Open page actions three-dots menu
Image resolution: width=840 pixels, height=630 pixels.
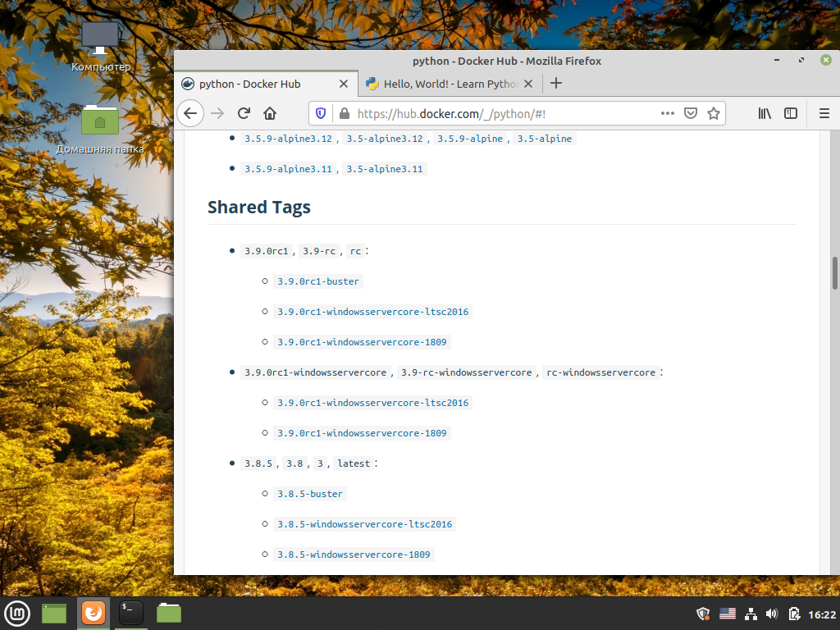pyautogui.click(x=668, y=113)
